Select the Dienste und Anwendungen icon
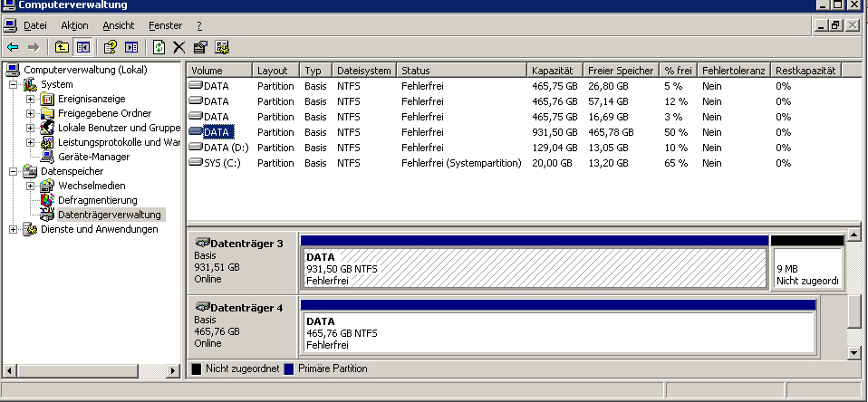This screenshot has height=402, width=868. (30, 229)
